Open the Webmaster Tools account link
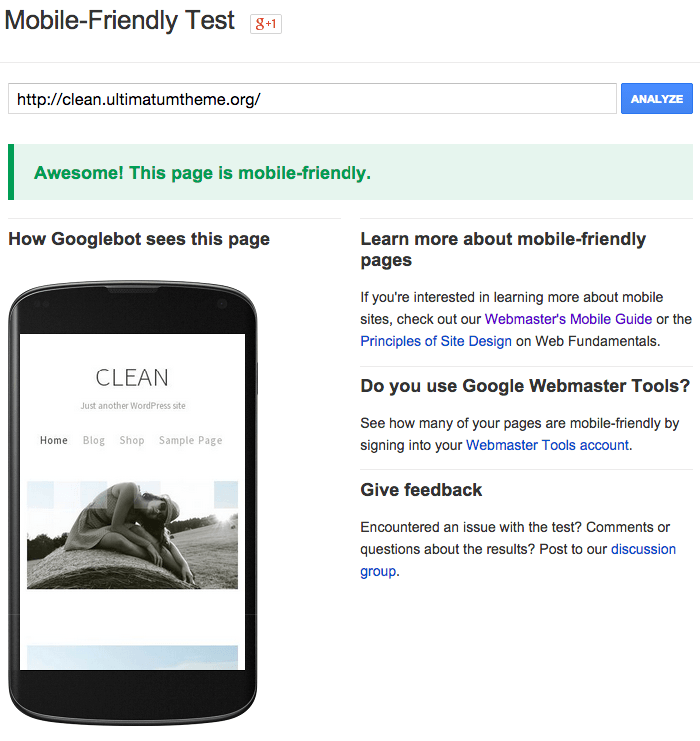Screen dimensions: 700x741 coord(548,445)
